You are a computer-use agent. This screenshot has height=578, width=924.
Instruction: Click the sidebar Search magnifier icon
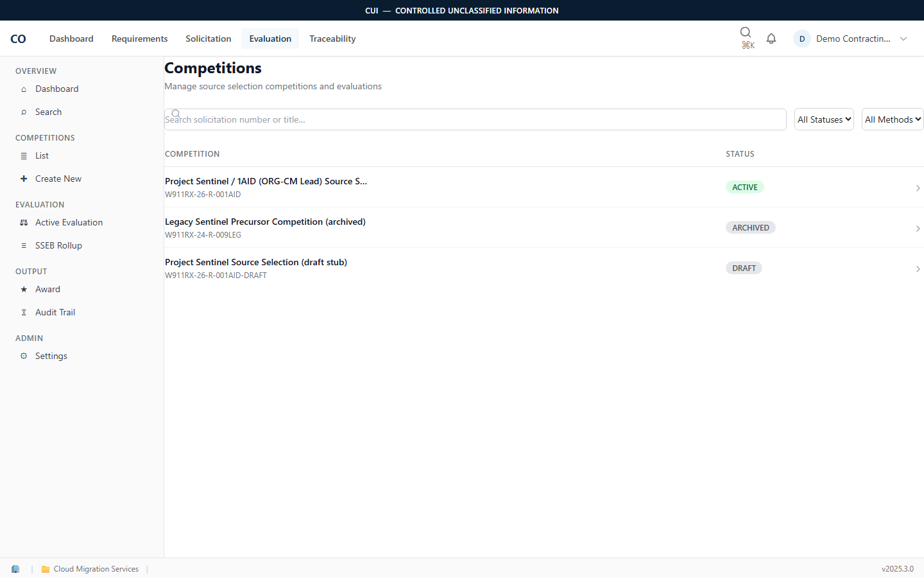[24, 112]
